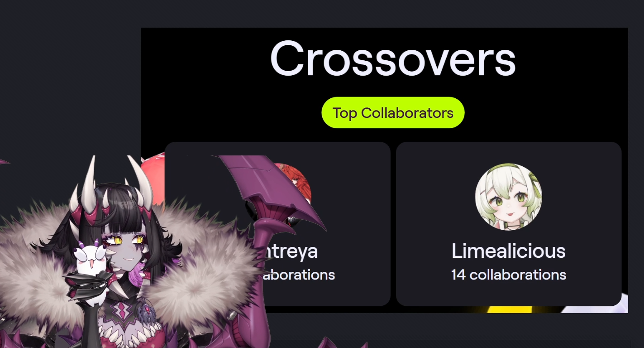Click the yellow glowing bar beneath the cards
Viewport: 644px width, 348px height.
(511, 309)
